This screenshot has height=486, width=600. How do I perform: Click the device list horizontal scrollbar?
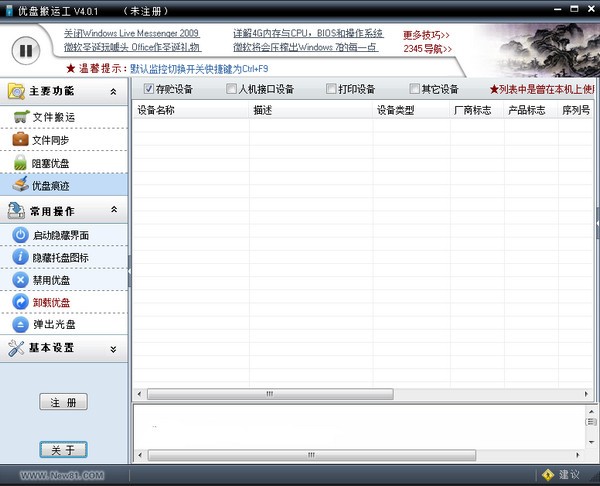coord(268,394)
